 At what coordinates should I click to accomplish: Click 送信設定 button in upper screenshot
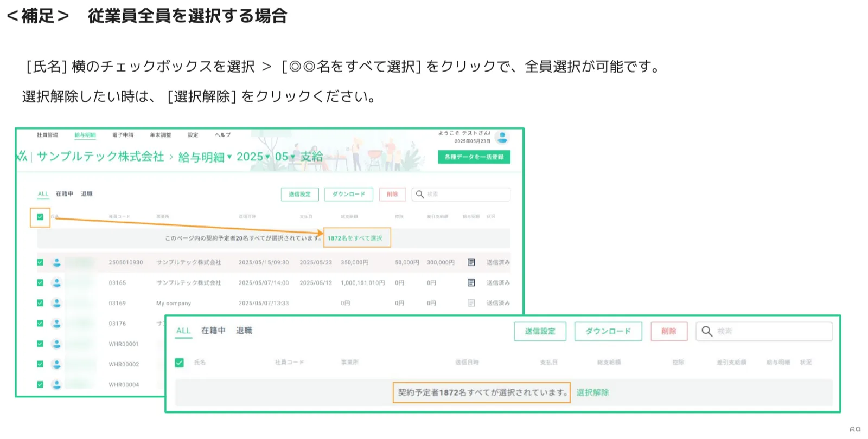[x=300, y=194]
